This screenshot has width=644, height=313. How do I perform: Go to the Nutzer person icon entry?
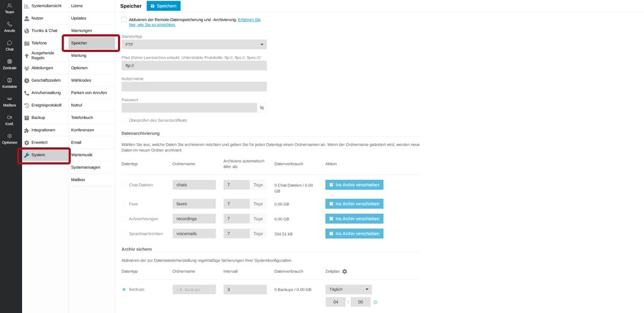46,18
